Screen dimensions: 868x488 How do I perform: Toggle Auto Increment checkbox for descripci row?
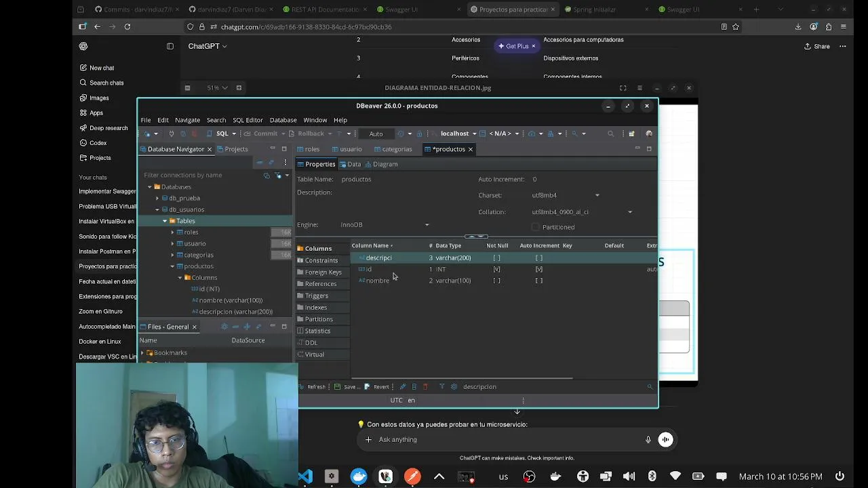click(x=539, y=258)
